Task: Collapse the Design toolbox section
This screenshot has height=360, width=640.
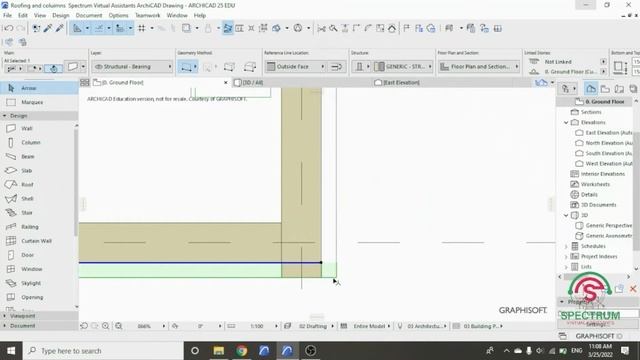Action: pos(4,116)
